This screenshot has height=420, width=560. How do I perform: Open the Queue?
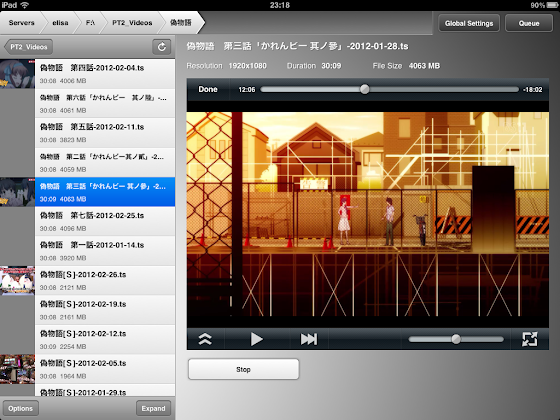[529, 24]
